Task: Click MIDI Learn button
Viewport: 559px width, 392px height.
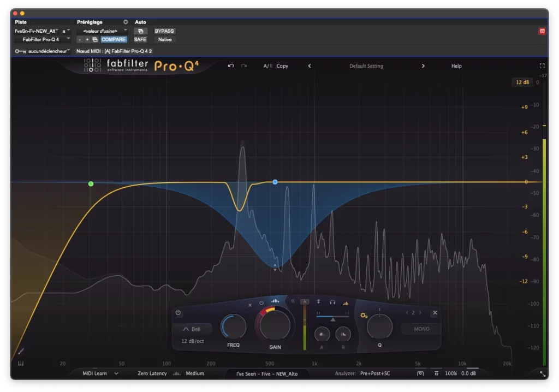Action: point(94,373)
